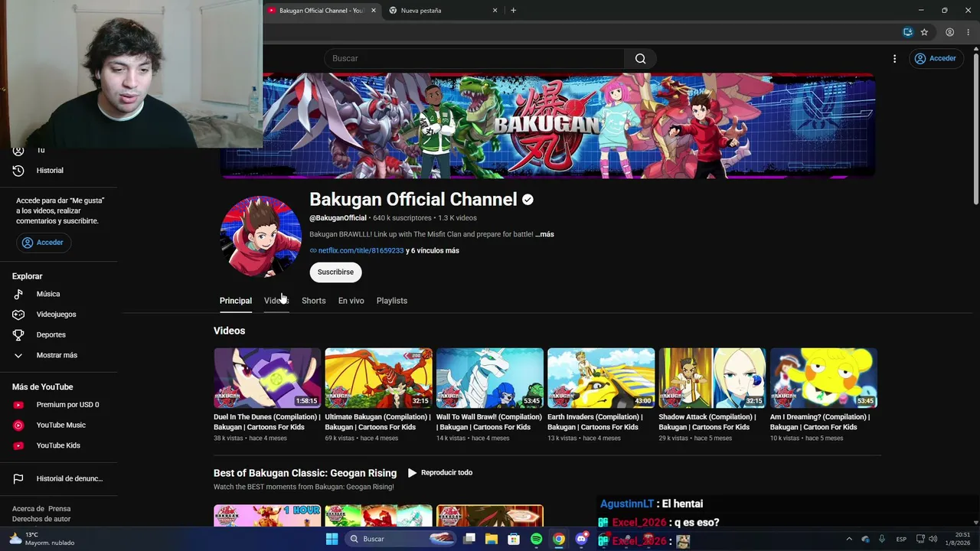Click Reproducir todo for Geogan Rising

440,473
